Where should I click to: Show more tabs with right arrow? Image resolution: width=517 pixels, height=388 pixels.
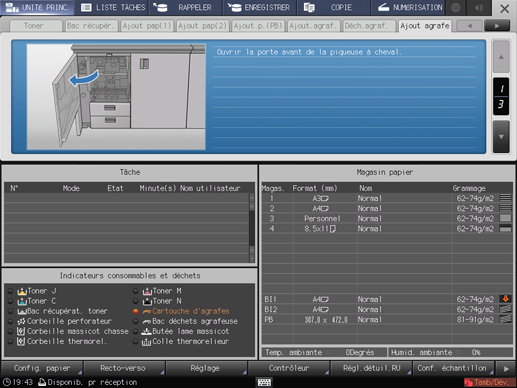(x=497, y=26)
